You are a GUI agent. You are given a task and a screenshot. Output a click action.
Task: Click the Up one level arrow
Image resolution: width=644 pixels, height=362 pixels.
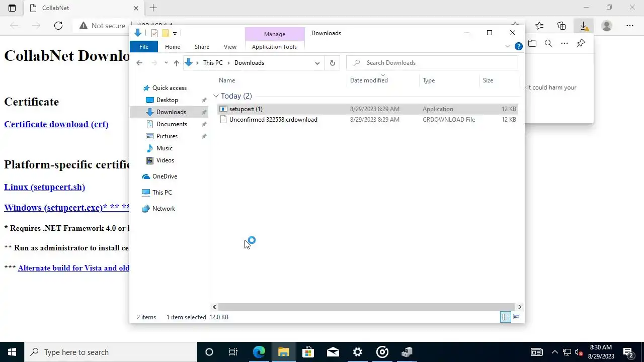pos(176,63)
